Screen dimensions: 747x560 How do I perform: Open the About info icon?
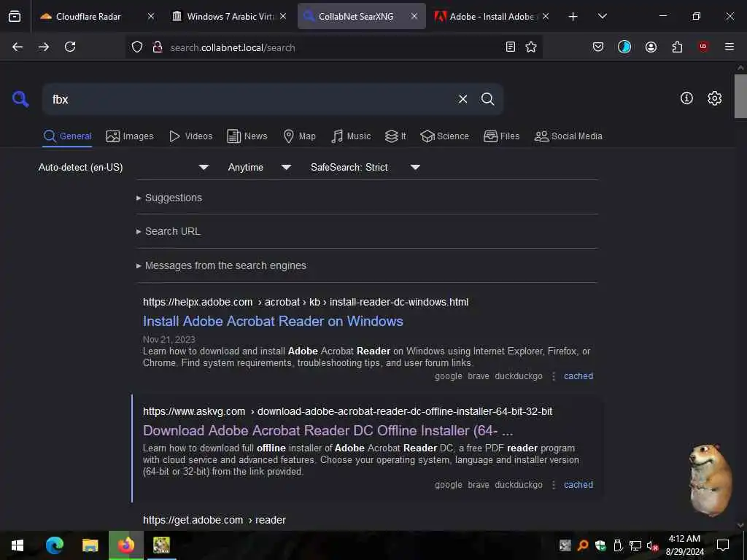[x=686, y=98]
